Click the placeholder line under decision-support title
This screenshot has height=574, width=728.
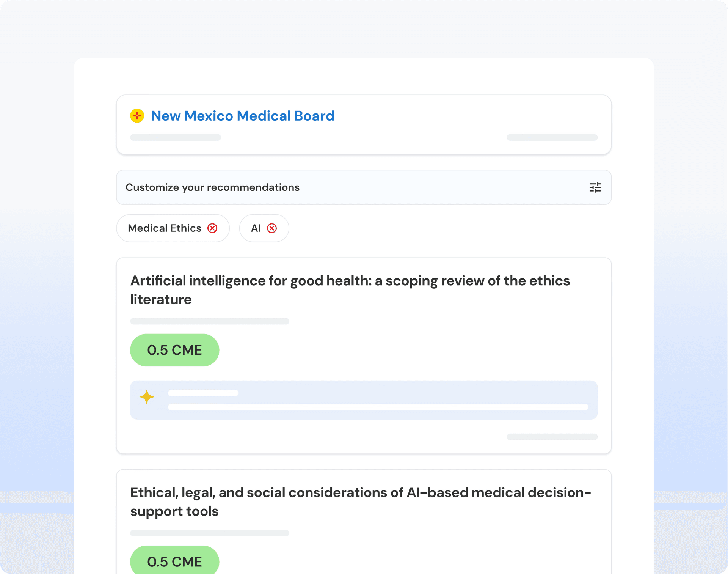209,533
